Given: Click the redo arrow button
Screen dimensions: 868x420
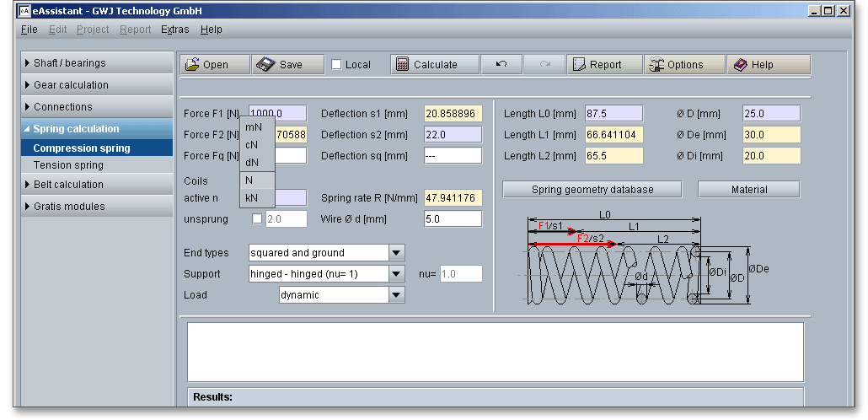Looking at the screenshot, I should coord(544,64).
